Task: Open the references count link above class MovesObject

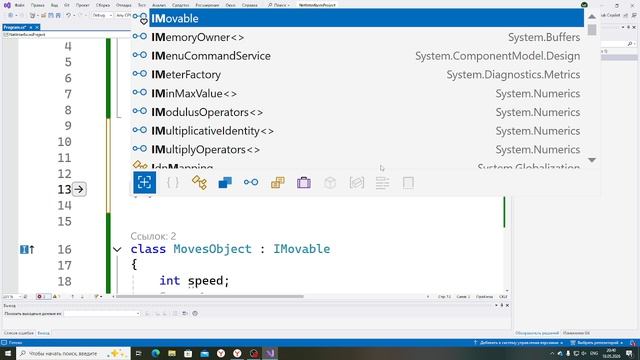Action: coord(153,236)
